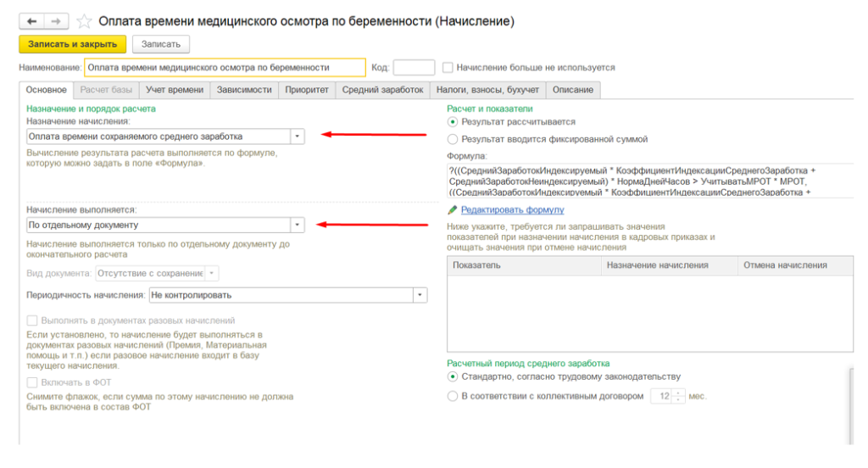Go to 'Налоги, взносы, бухучет' tab

click(x=487, y=90)
